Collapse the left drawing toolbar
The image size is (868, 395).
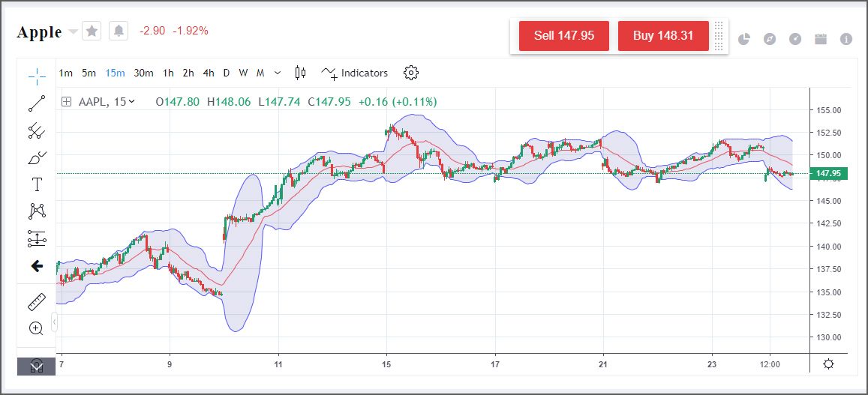[54, 322]
